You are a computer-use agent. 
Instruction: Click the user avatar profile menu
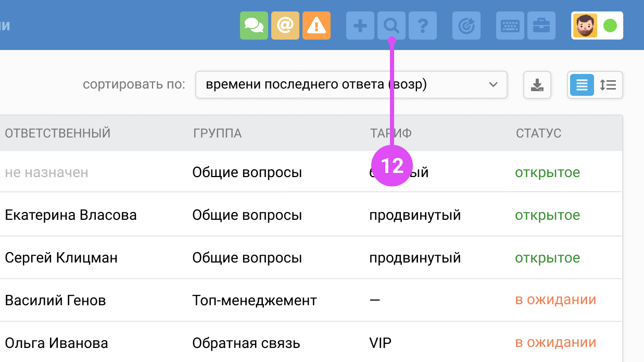pos(585,26)
